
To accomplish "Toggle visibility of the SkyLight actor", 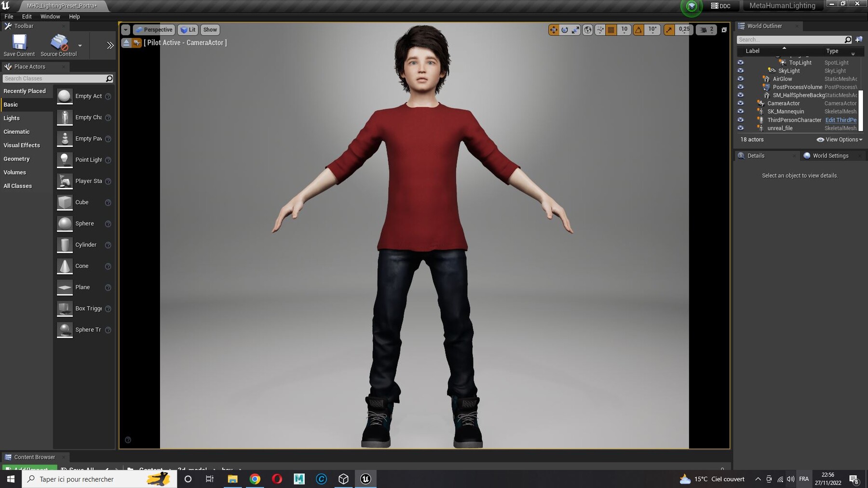I will [x=741, y=70].
